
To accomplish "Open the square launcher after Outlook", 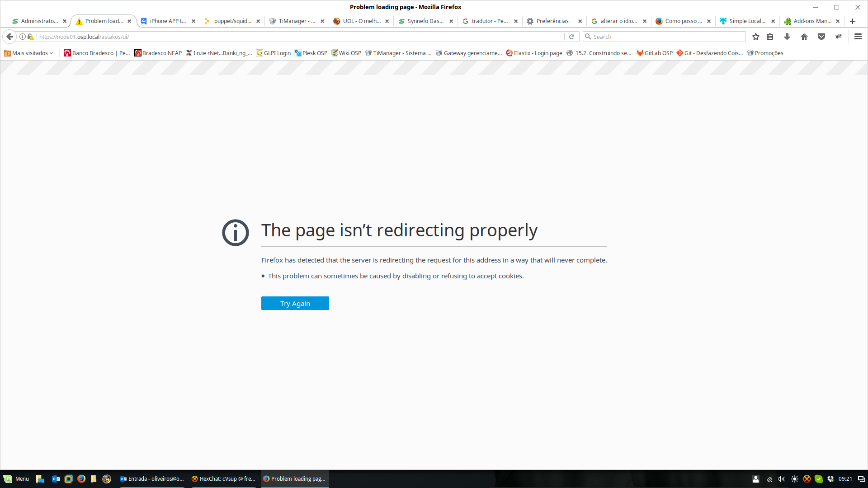I will point(69,479).
